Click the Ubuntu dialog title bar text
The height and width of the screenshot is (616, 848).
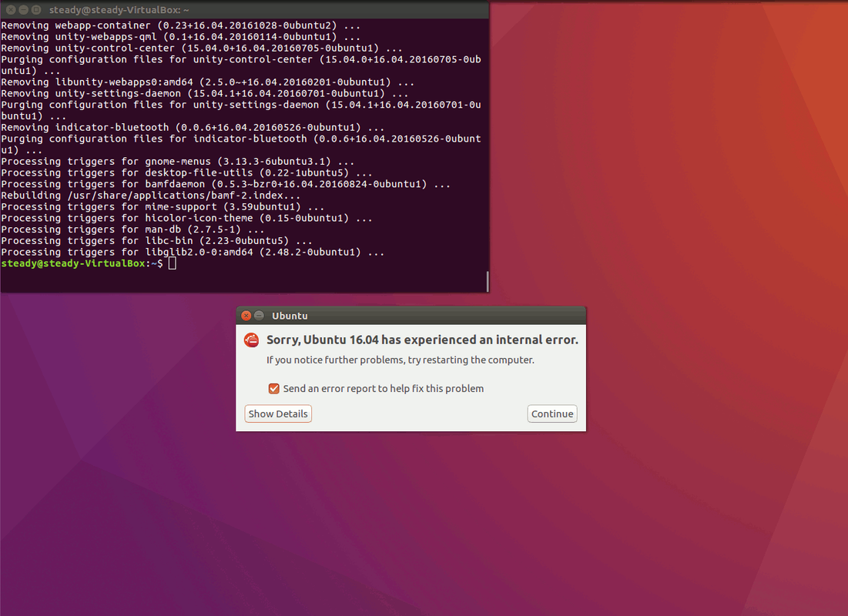click(290, 316)
